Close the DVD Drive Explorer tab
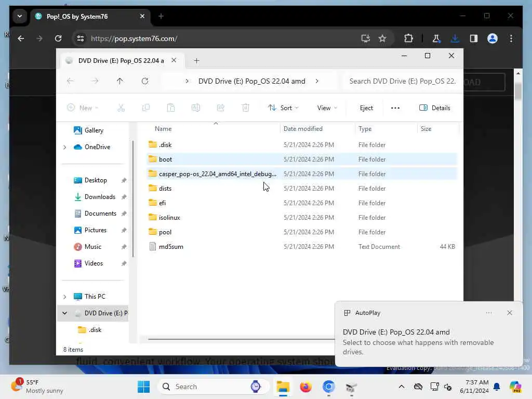Screen dimensions: 532x399 174,60
